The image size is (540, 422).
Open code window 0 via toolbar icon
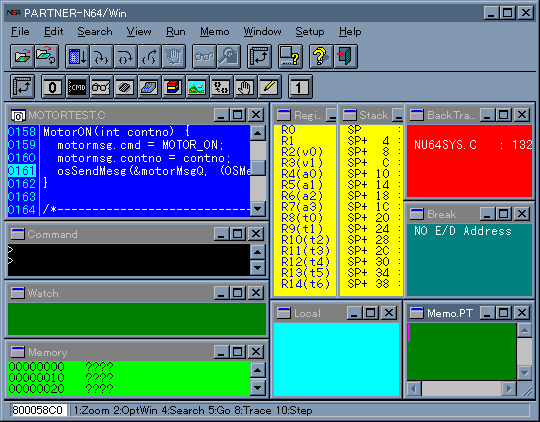coord(53,86)
